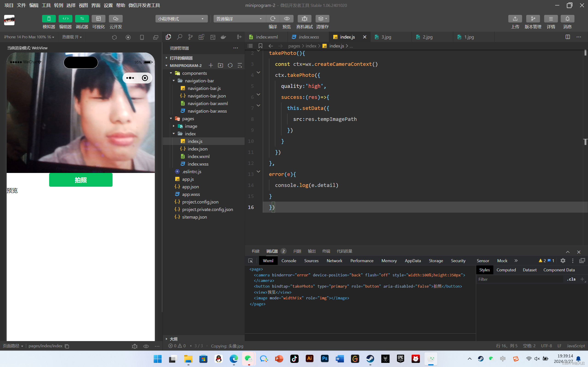This screenshot has height=367, width=588.
Task: Open the Console tab in debugger
Action: point(289,261)
